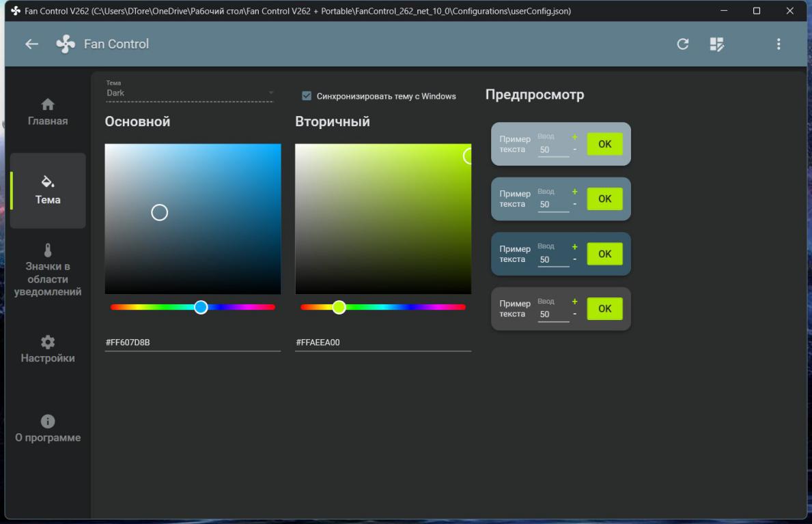Click the #FFAEEA00 hex input field

click(382, 343)
